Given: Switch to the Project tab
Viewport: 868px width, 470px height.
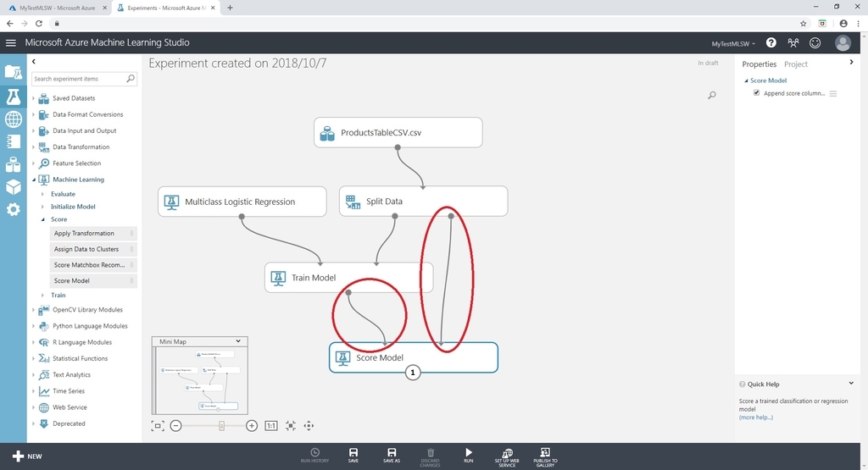Looking at the screenshot, I should pyautogui.click(x=795, y=64).
